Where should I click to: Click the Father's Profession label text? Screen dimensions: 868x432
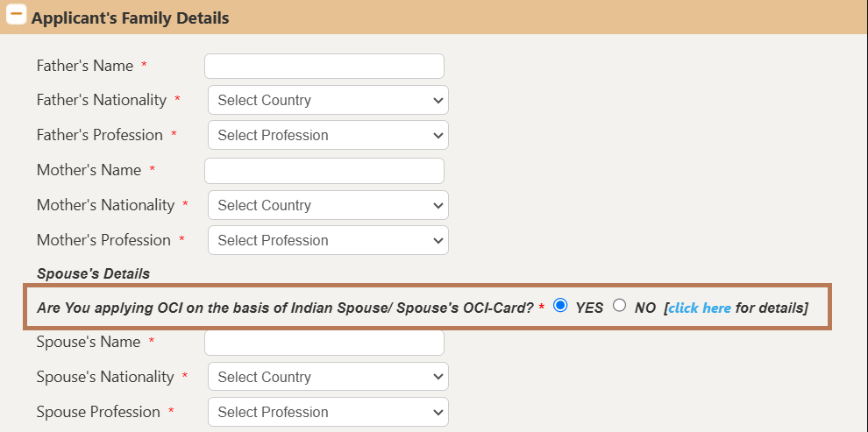tap(99, 135)
